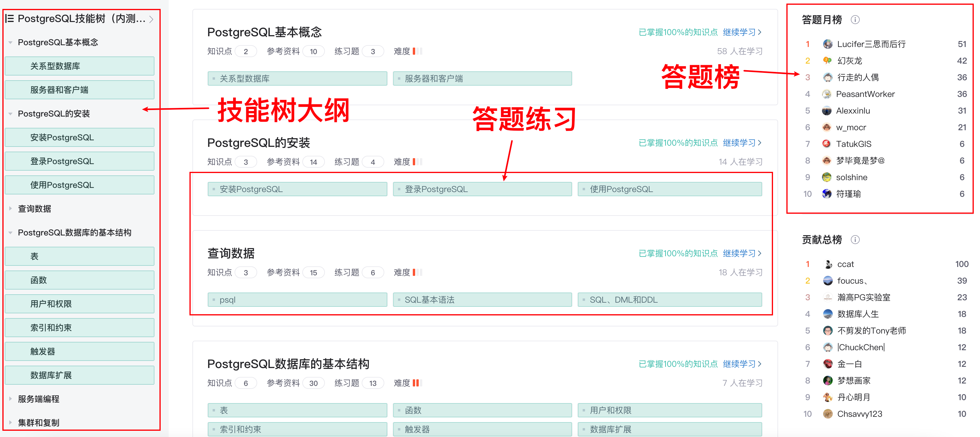Click the 练习题 count 13 badge
980x437 pixels.
373,383
